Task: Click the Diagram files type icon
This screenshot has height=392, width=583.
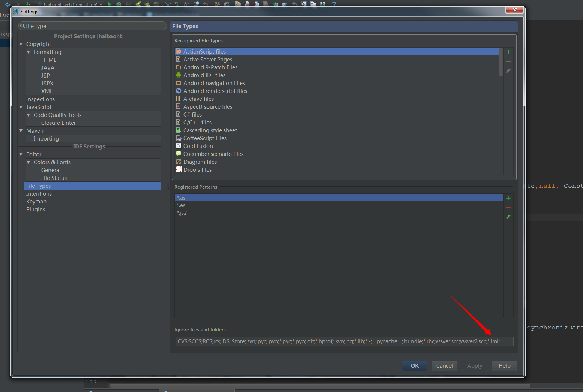Action: pos(179,162)
